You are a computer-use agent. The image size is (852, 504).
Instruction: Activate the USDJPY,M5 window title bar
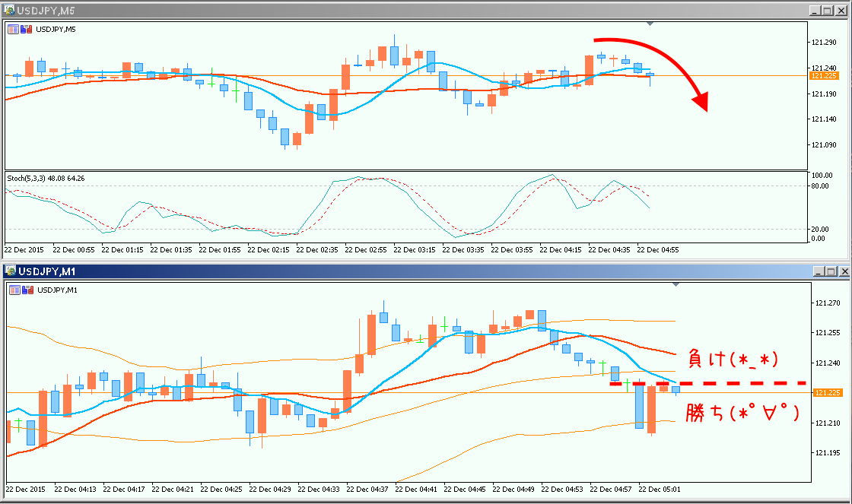click(x=380, y=11)
